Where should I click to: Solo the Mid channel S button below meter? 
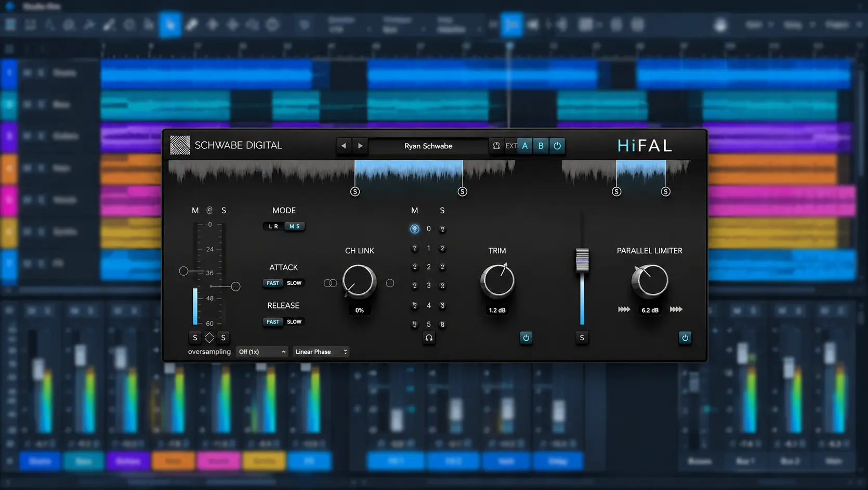pos(195,338)
